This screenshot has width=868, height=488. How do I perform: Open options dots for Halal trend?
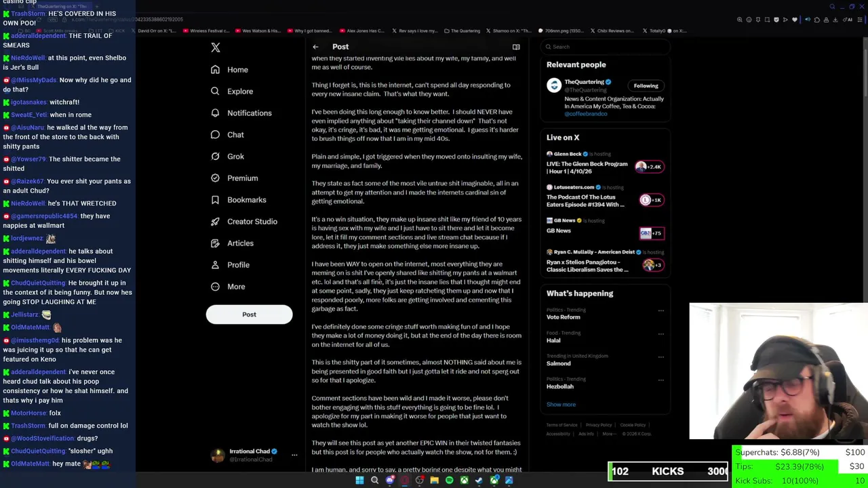click(x=661, y=333)
